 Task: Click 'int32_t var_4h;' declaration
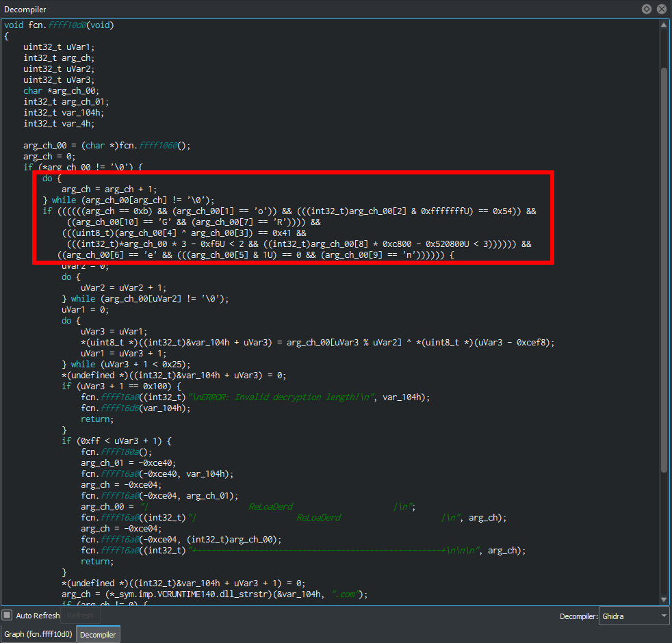[59, 123]
